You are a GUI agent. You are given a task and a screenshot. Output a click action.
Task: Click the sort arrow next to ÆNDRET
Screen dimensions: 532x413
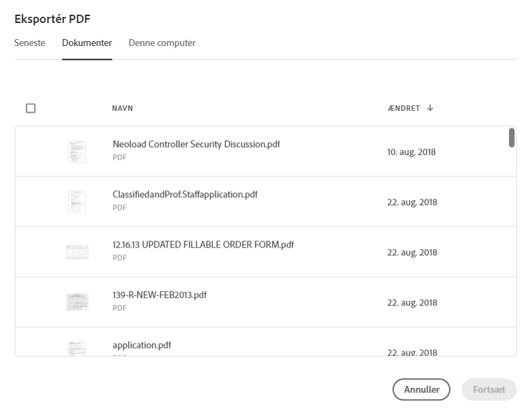tap(430, 108)
